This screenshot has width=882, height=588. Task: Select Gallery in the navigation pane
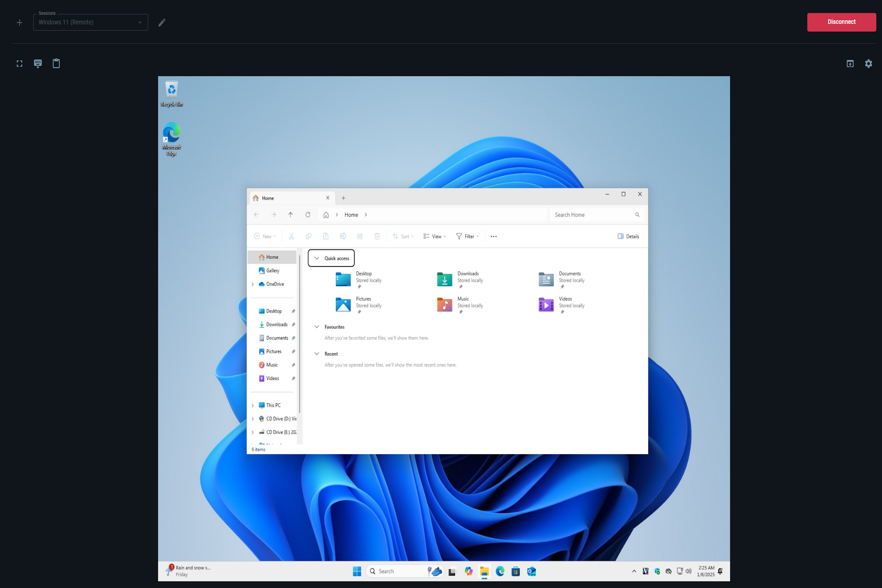273,271
